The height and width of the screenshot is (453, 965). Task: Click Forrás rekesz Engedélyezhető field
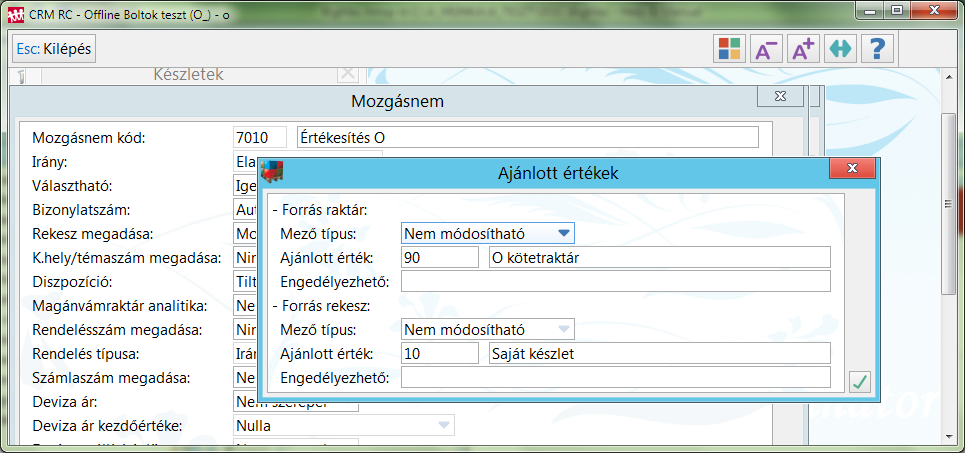[615, 377]
